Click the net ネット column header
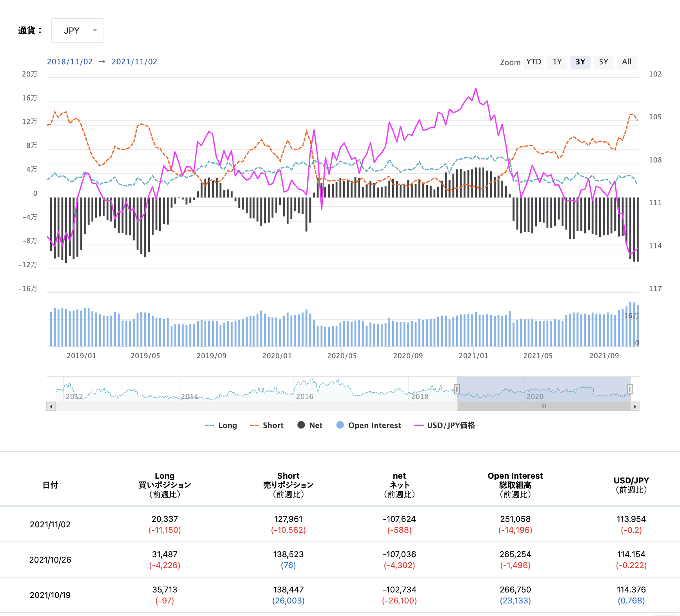The width and height of the screenshot is (680, 616). click(399, 485)
